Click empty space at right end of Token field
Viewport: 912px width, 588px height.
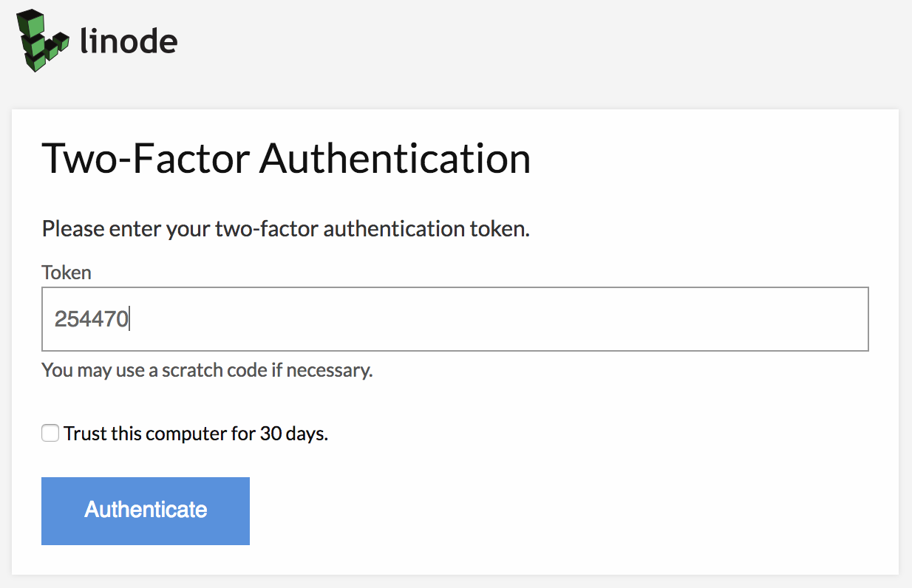pyautogui.click(x=813, y=319)
